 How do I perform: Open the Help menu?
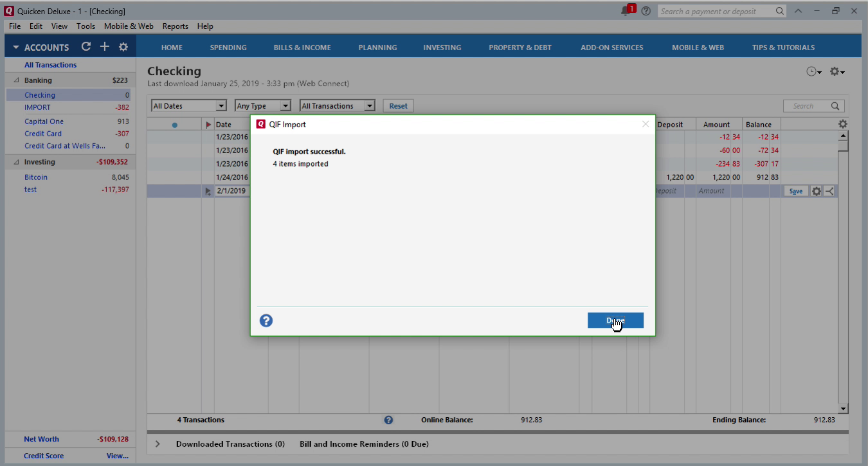point(205,26)
